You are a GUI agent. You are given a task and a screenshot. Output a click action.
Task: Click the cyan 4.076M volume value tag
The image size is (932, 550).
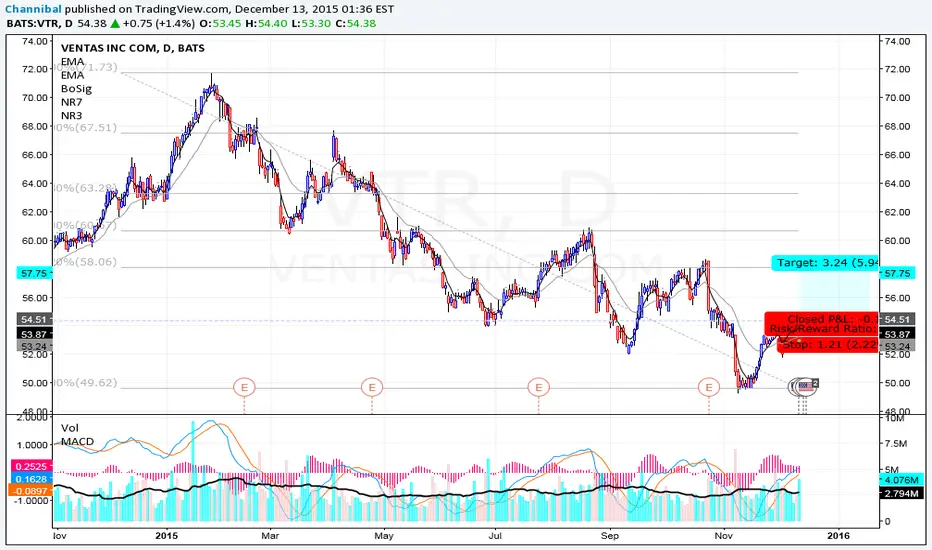point(901,479)
